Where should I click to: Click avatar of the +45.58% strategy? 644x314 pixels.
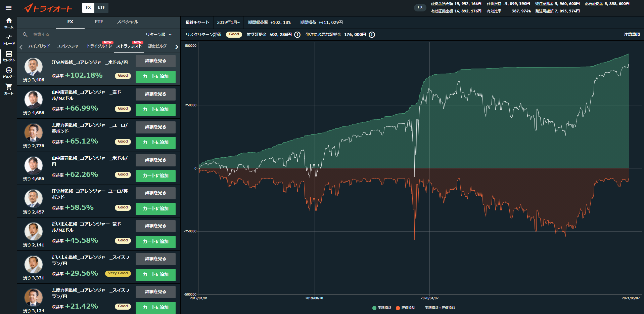point(34,232)
